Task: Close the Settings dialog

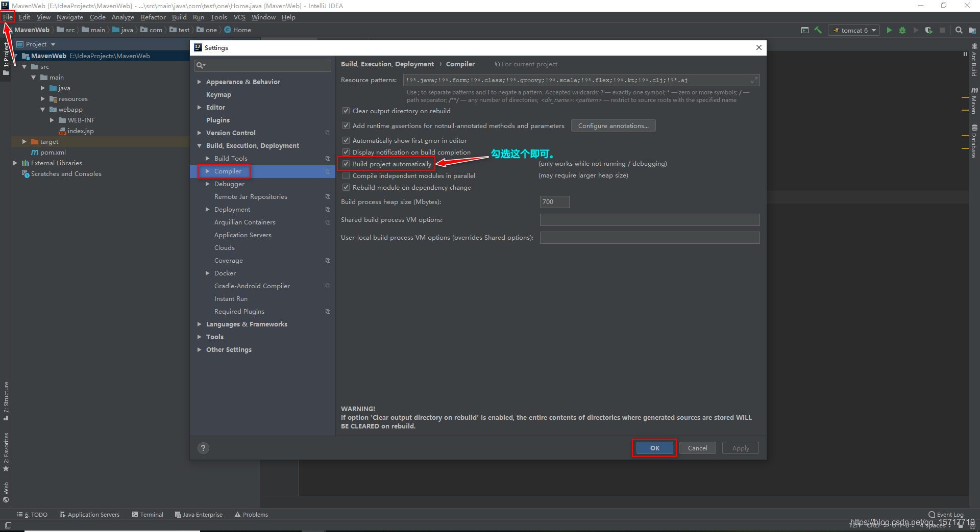Action: point(759,47)
